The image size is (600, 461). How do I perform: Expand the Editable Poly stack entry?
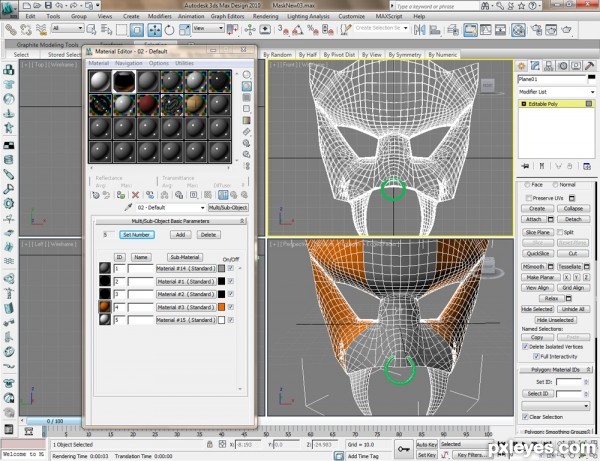point(524,104)
